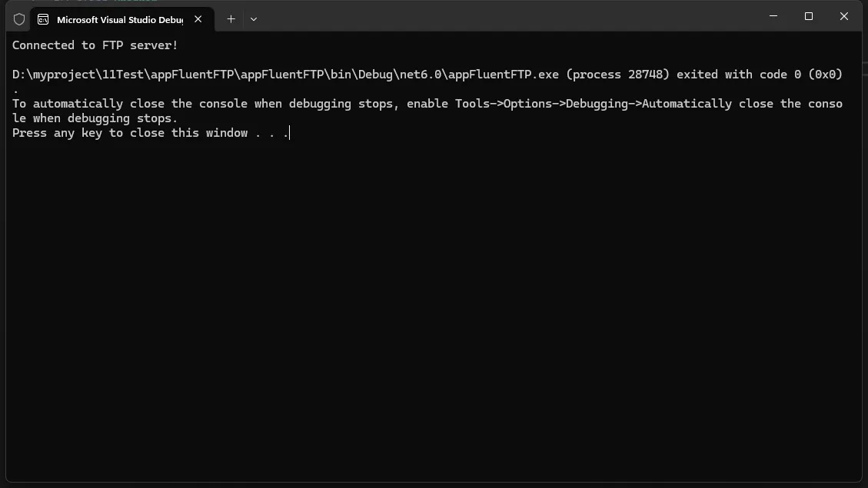Minimize the terminal window
The image size is (868, 488).
coord(773,16)
